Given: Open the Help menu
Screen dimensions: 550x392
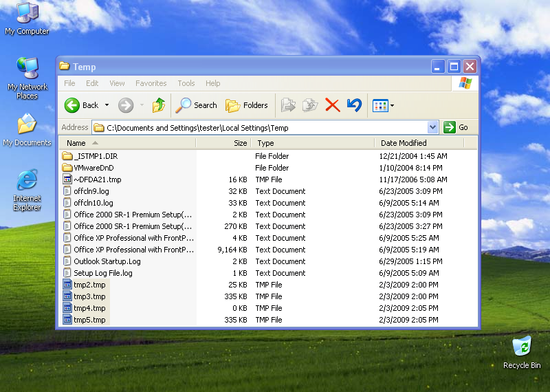Looking at the screenshot, I should 213,83.
